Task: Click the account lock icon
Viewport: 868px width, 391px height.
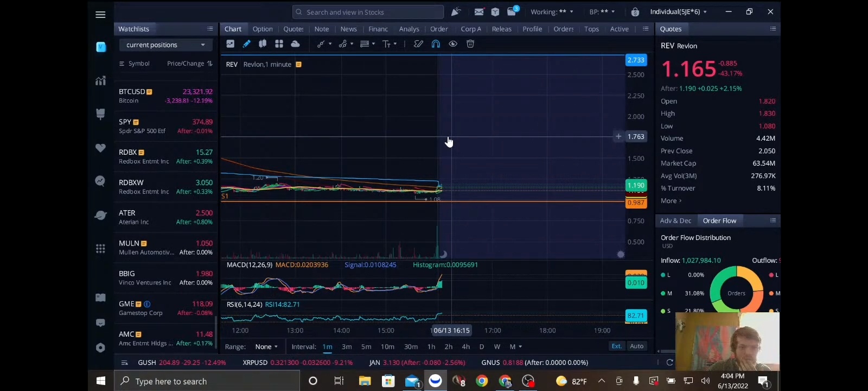Action: pos(635,11)
